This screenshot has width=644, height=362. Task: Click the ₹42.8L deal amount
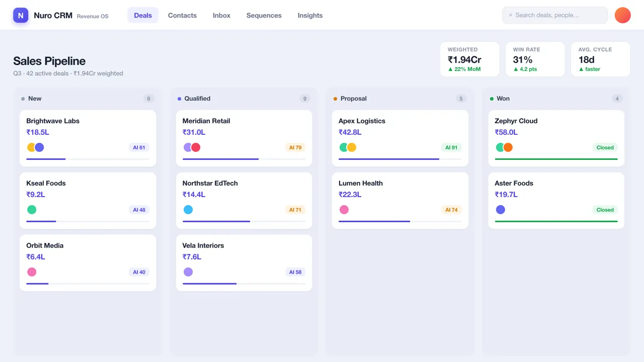(x=350, y=132)
